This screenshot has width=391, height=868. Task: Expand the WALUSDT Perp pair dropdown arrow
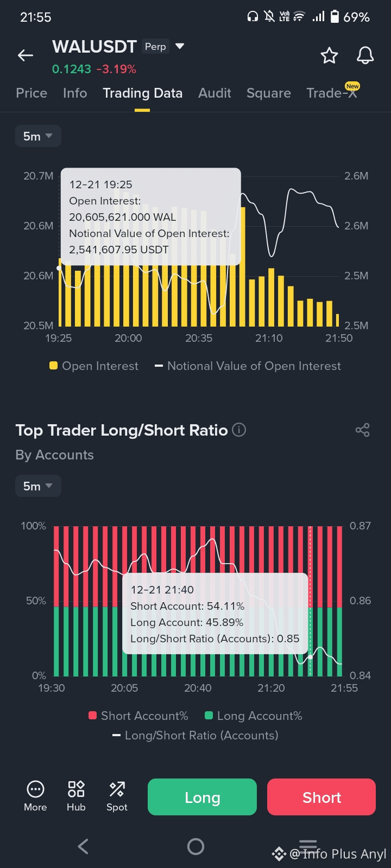[180, 47]
